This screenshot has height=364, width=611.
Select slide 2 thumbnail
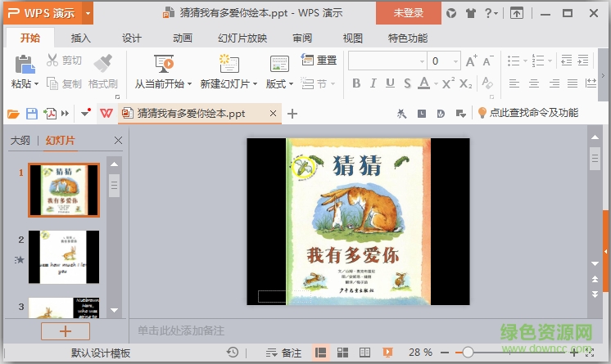point(64,257)
